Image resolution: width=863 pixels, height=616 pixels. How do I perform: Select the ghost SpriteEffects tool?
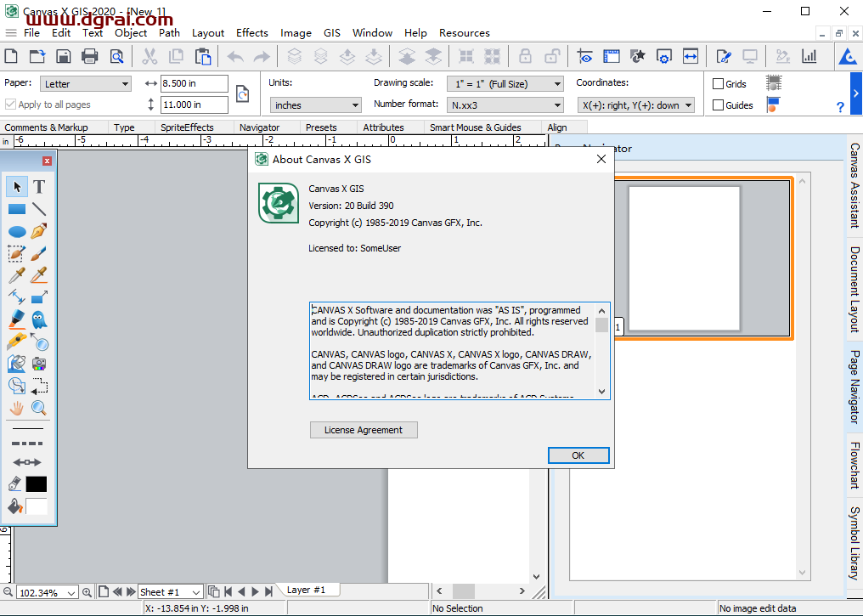pyautogui.click(x=39, y=319)
